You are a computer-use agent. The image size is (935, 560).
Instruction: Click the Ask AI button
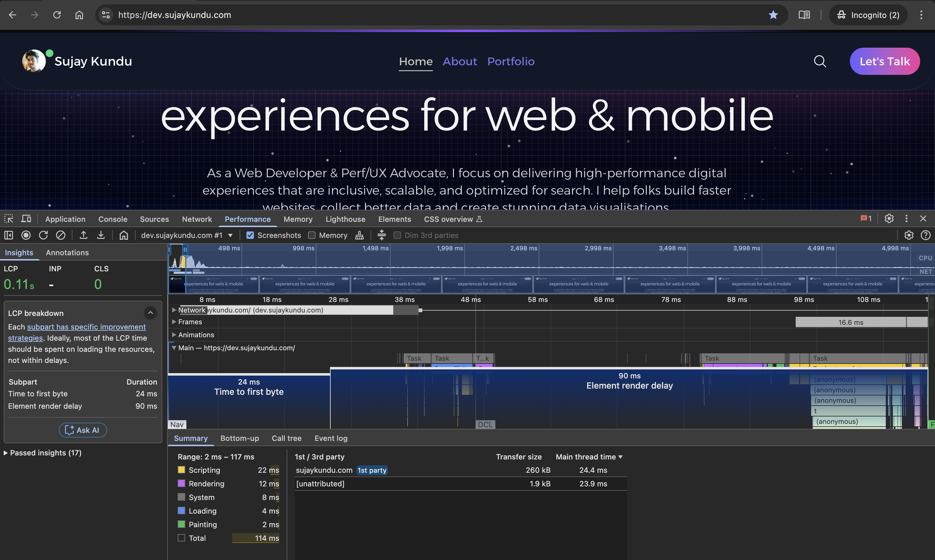click(83, 430)
